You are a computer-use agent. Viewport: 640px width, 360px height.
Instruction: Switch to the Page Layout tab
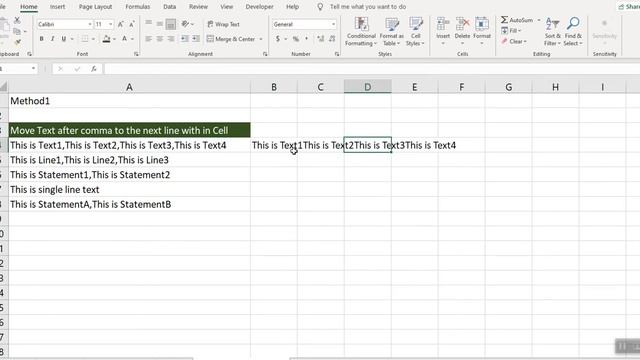pyautogui.click(x=95, y=7)
